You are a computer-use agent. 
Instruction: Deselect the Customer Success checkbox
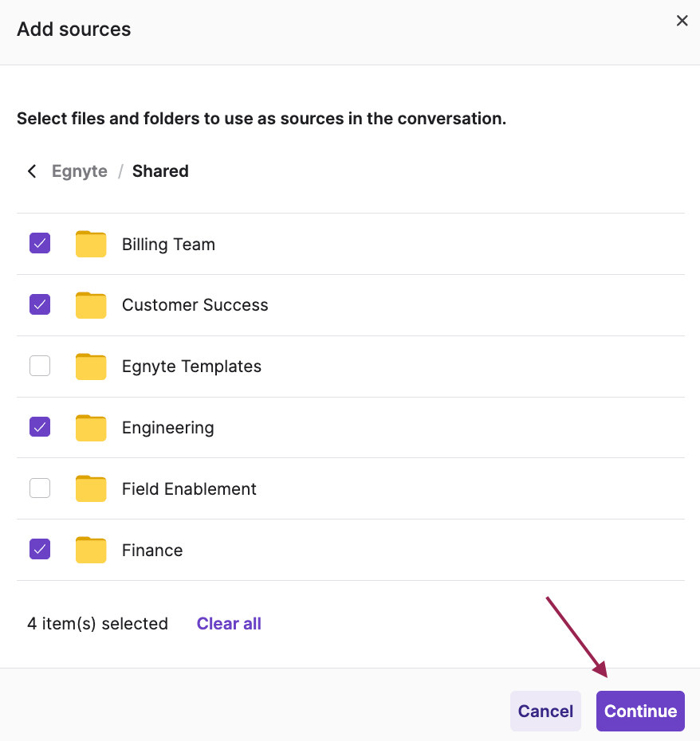click(40, 304)
